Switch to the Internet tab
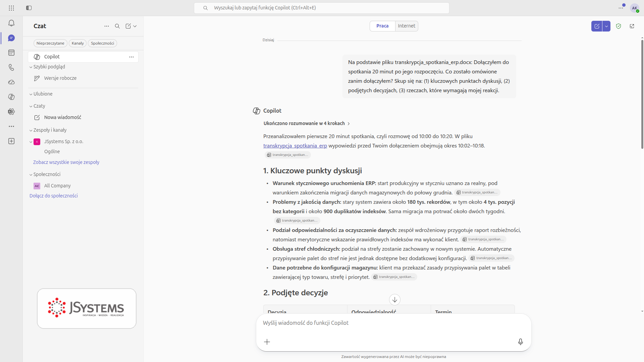This screenshot has width=644, height=362. 407,26
